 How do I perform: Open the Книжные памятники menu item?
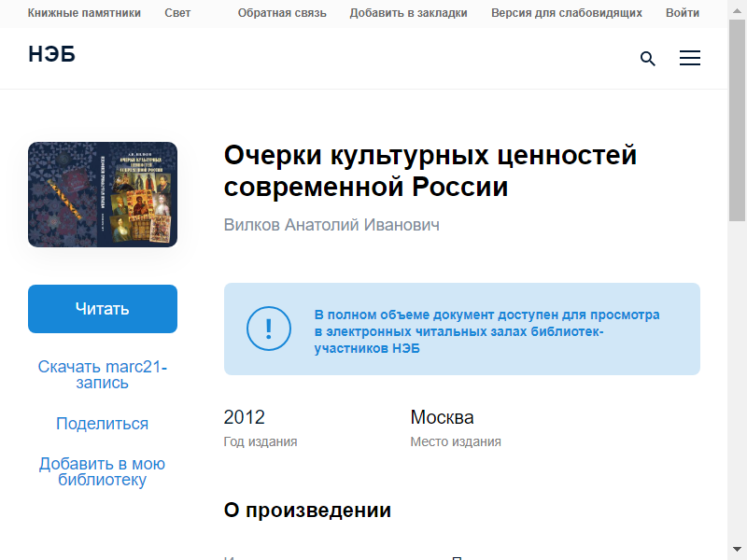click(84, 13)
